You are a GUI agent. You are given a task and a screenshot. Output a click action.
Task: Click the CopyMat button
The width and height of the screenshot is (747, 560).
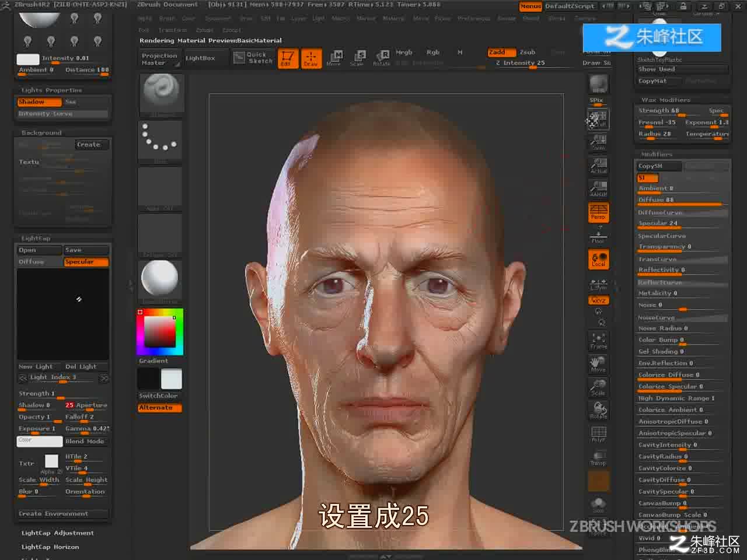tap(659, 81)
